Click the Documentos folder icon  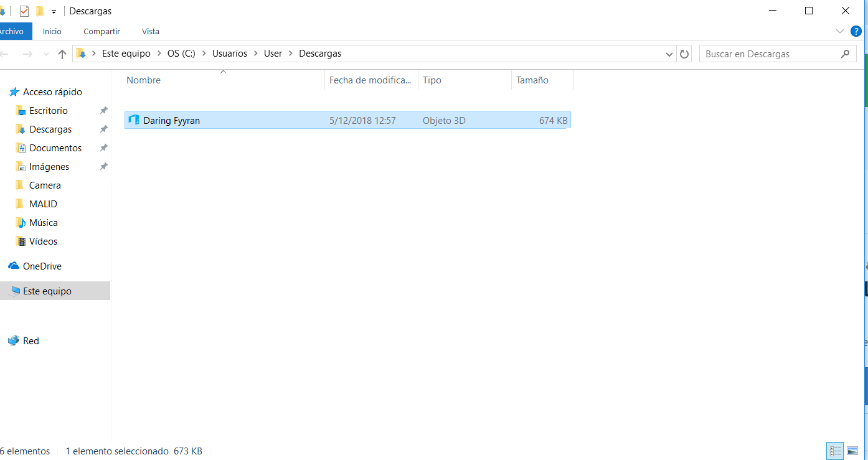(x=21, y=148)
